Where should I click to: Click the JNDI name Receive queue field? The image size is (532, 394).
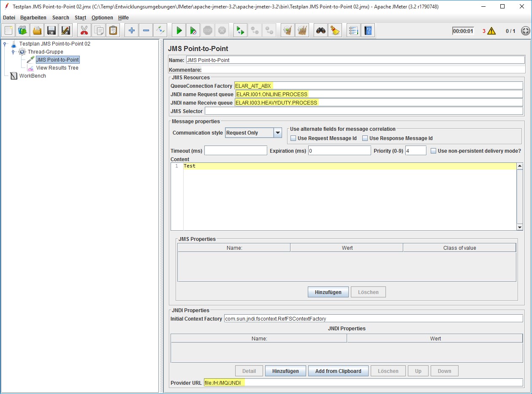pyautogui.click(x=379, y=103)
